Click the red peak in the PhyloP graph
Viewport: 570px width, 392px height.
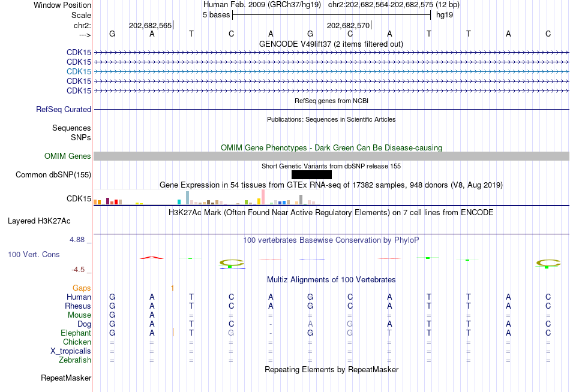click(x=152, y=258)
